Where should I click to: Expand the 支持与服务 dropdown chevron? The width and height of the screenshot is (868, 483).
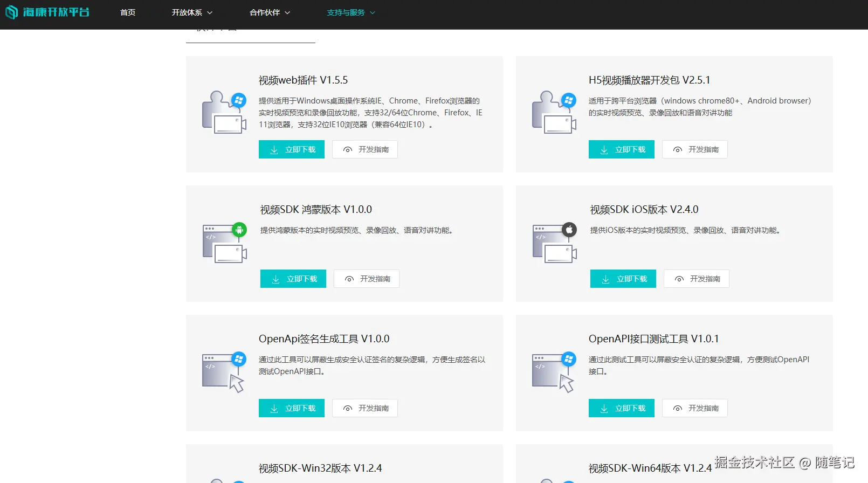click(x=373, y=12)
